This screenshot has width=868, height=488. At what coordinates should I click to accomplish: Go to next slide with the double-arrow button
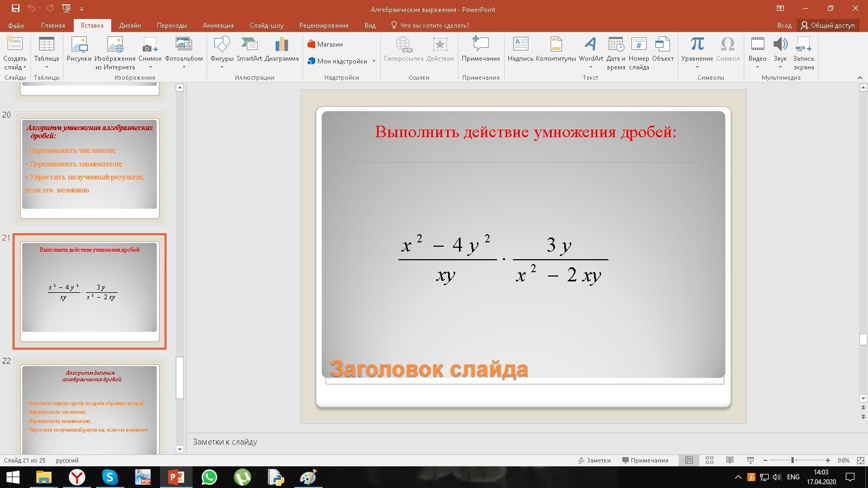tap(863, 416)
